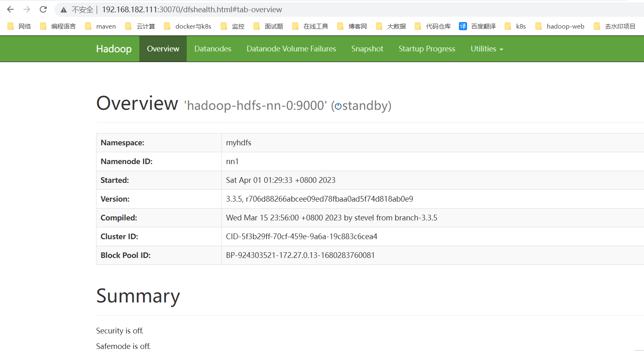This screenshot has width=644, height=351.
Task: Expand the Utilities dropdown menu
Action: click(487, 49)
